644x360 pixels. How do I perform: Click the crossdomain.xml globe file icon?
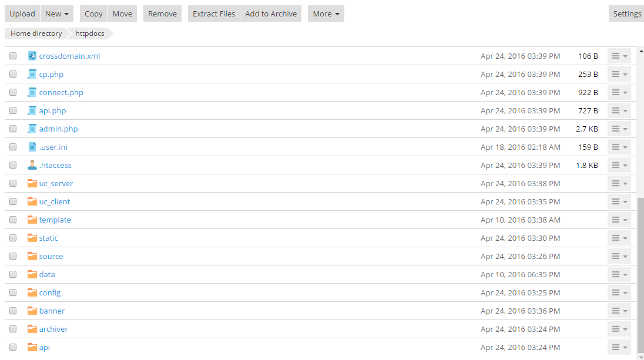(x=32, y=56)
